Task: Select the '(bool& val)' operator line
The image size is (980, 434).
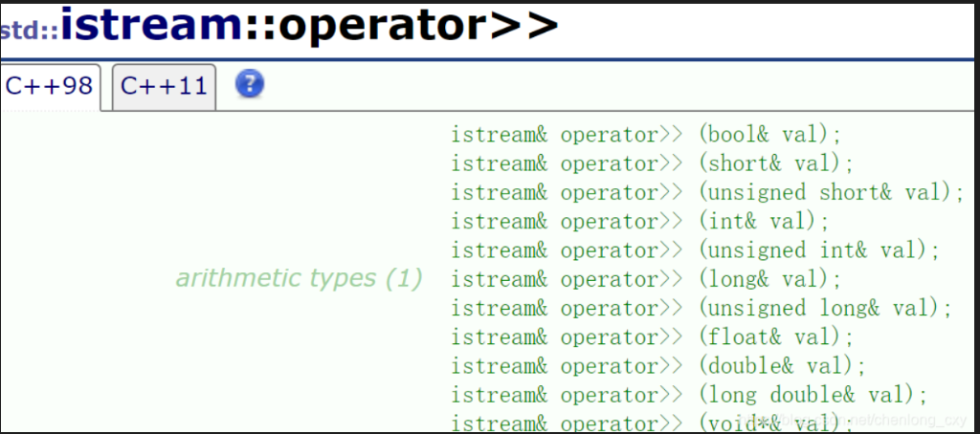Action: coord(647,134)
